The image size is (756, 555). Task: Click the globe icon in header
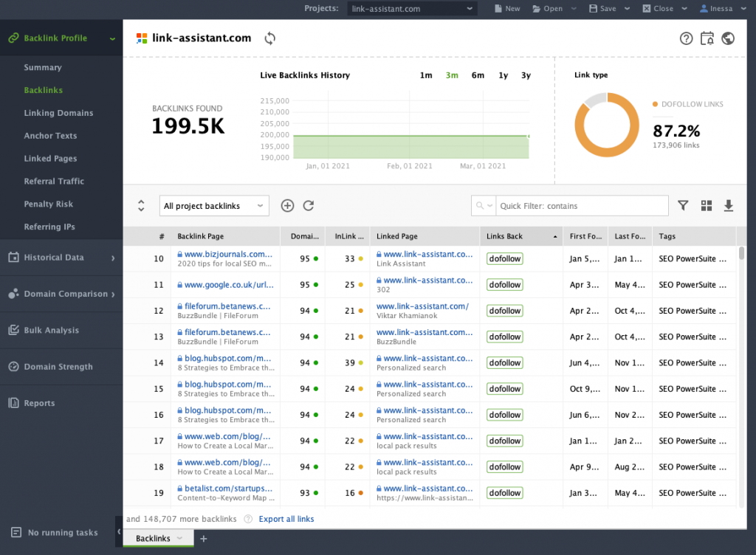[x=728, y=38]
